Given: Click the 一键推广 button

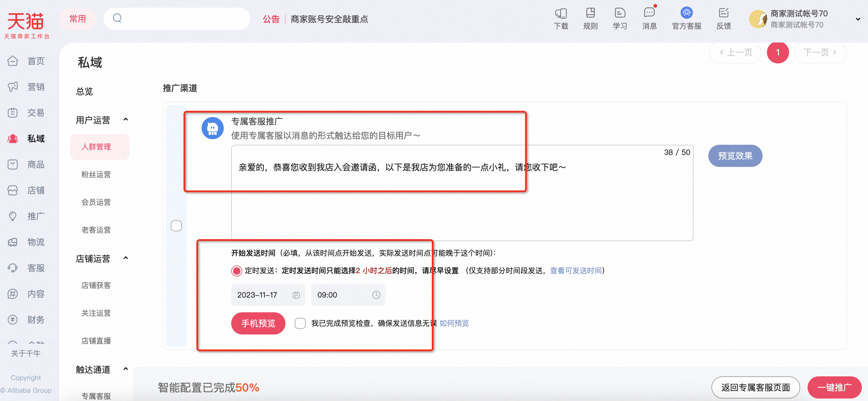Looking at the screenshot, I should point(834,387).
